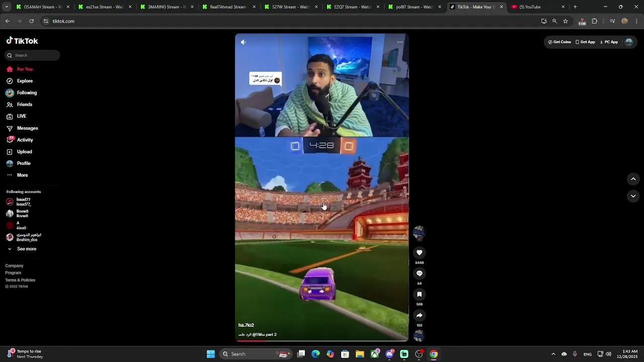The height and width of the screenshot is (362, 644).
Task: Click the tiktok.com address bar
Action: click(x=289, y=21)
